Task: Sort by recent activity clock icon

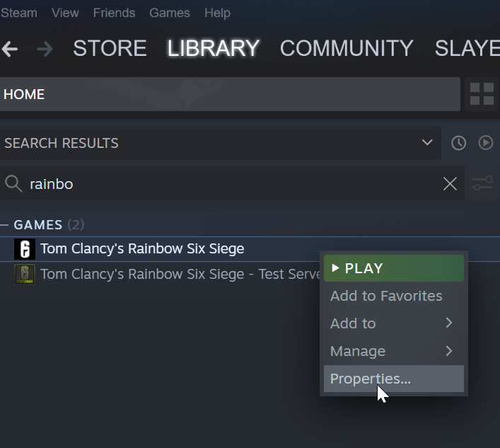Action: [458, 143]
